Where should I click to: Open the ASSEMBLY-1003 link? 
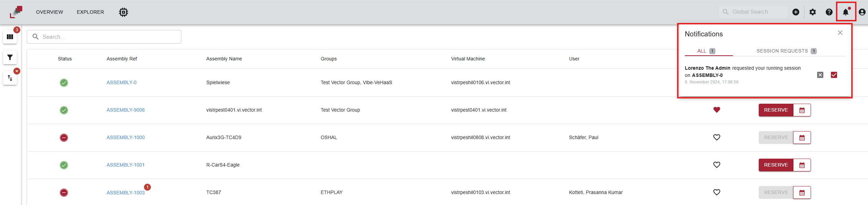[126, 193]
